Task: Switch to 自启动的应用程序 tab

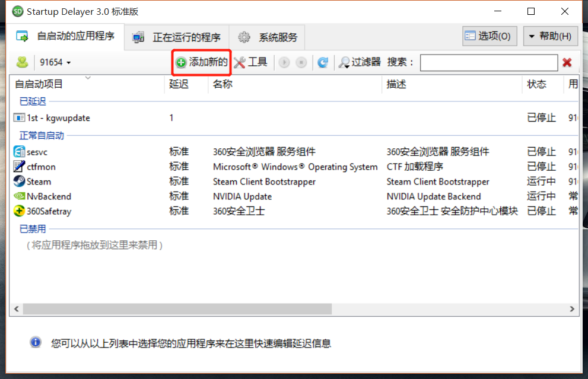Action: [x=65, y=36]
